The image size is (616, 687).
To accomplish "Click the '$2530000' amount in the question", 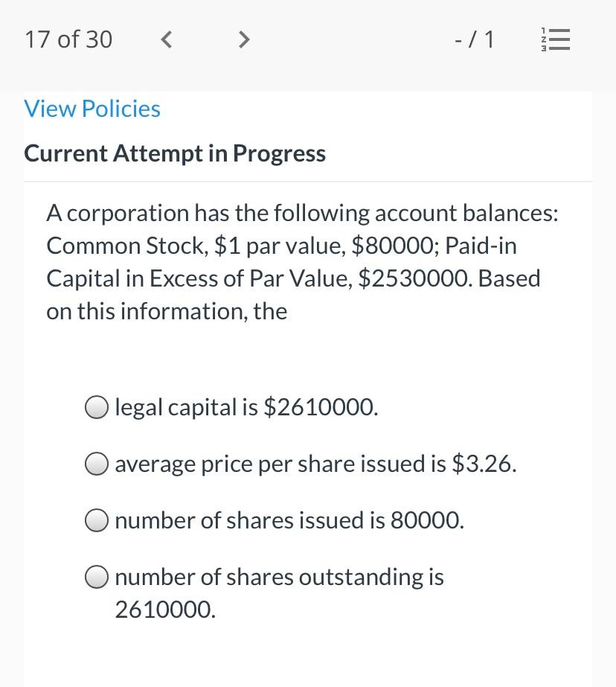I will (x=415, y=278).
